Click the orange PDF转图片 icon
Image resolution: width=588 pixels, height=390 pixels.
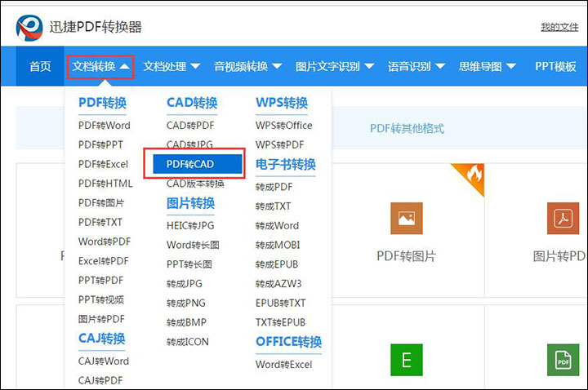pyautogui.click(x=407, y=219)
